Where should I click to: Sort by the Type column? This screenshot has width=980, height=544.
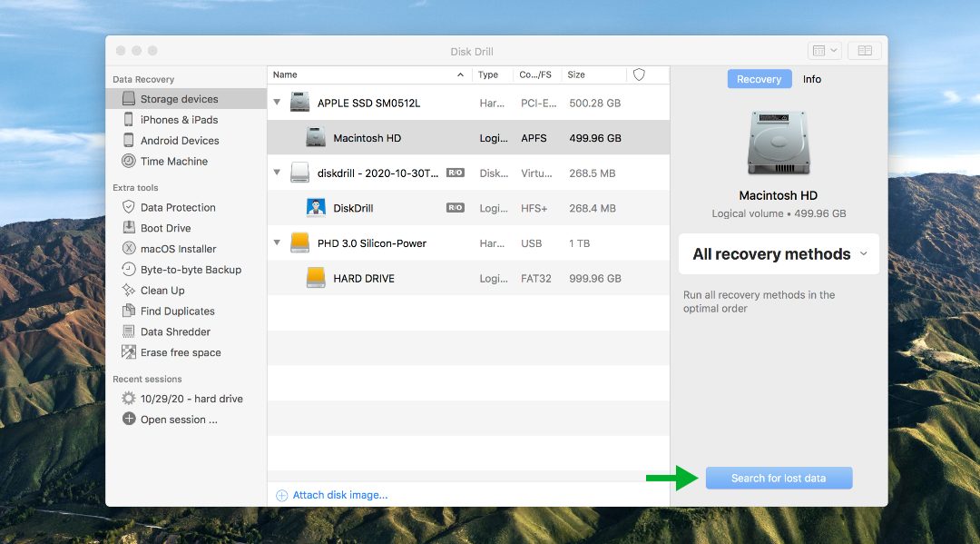492,74
